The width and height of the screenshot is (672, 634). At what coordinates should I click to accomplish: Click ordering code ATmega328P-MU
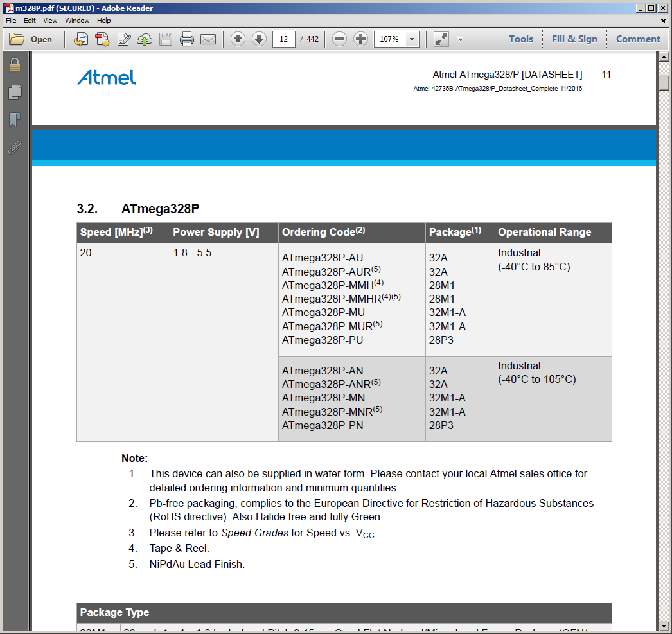(x=323, y=312)
